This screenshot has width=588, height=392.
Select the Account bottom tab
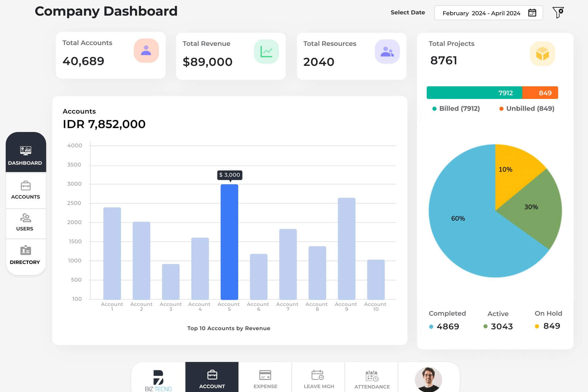coord(212,379)
